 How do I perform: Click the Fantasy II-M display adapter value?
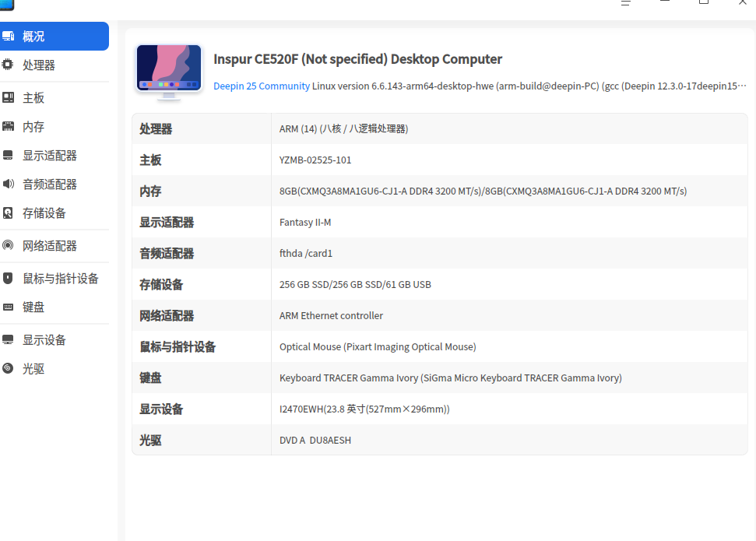305,223
